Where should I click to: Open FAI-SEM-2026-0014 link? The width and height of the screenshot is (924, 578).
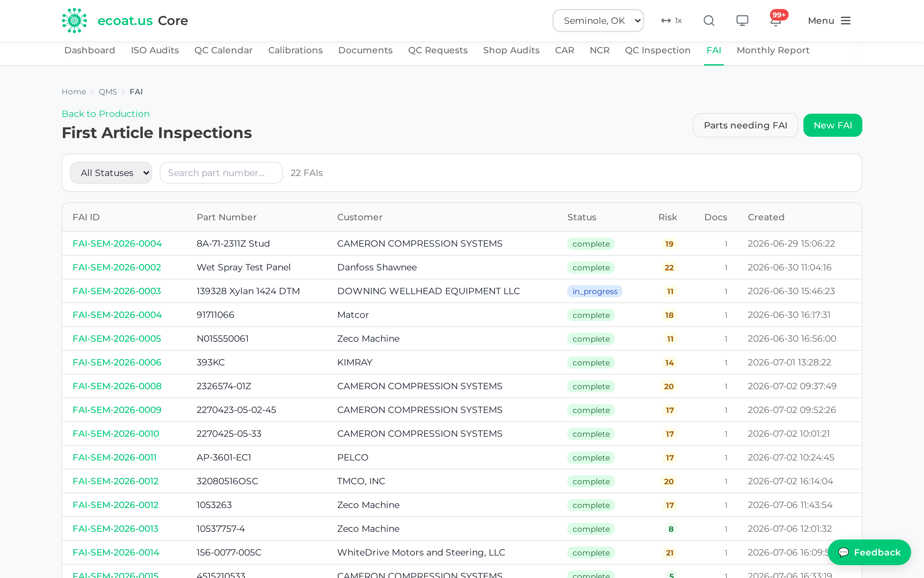pos(116,552)
